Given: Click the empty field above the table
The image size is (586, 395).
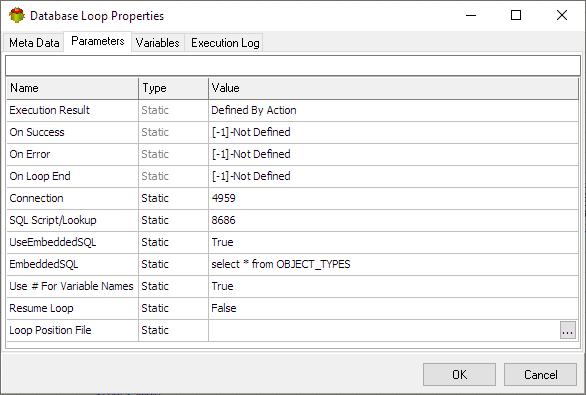Looking at the screenshot, I should tap(293, 66).
